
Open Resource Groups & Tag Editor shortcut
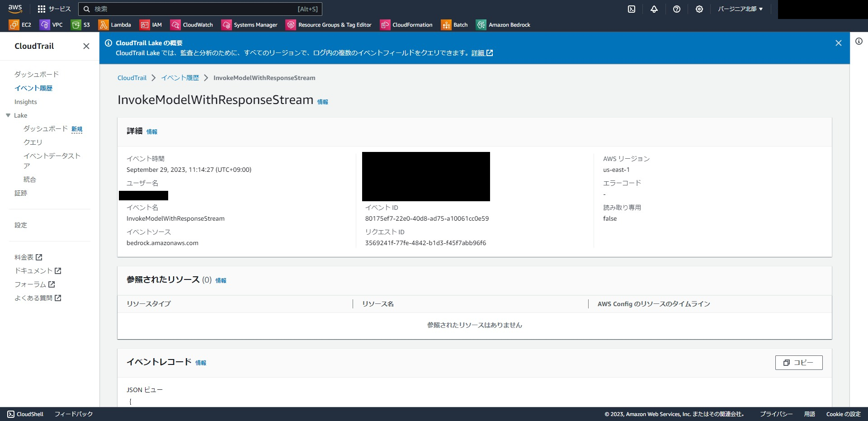329,25
